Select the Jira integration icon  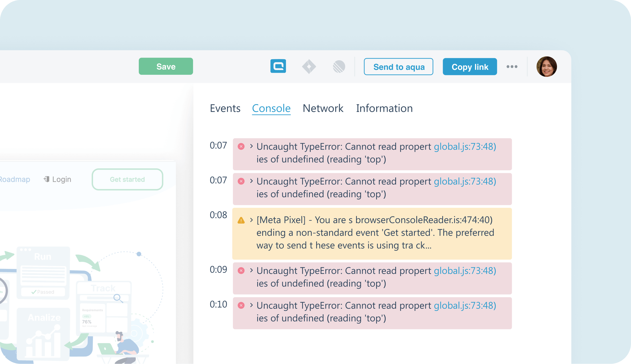(x=309, y=66)
